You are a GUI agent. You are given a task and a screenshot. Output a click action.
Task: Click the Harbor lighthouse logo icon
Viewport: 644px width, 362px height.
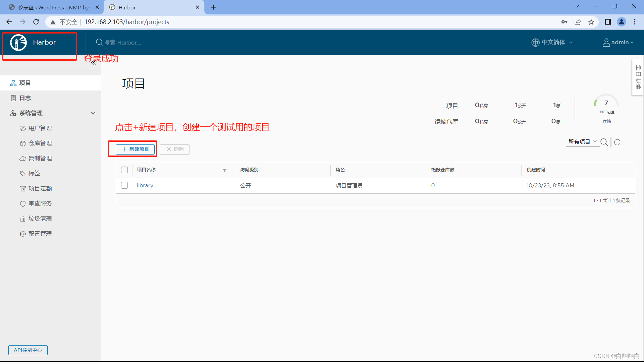tap(18, 43)
